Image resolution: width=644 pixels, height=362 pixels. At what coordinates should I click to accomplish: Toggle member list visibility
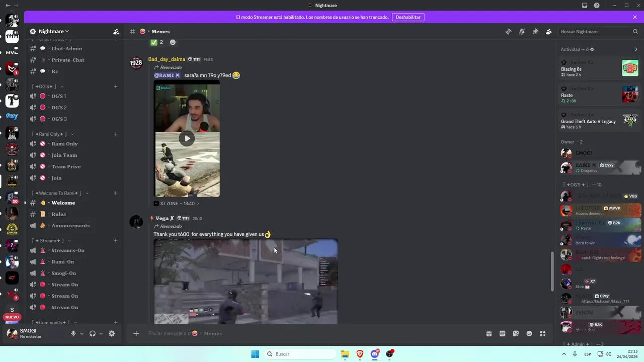[x=548, y=31]
